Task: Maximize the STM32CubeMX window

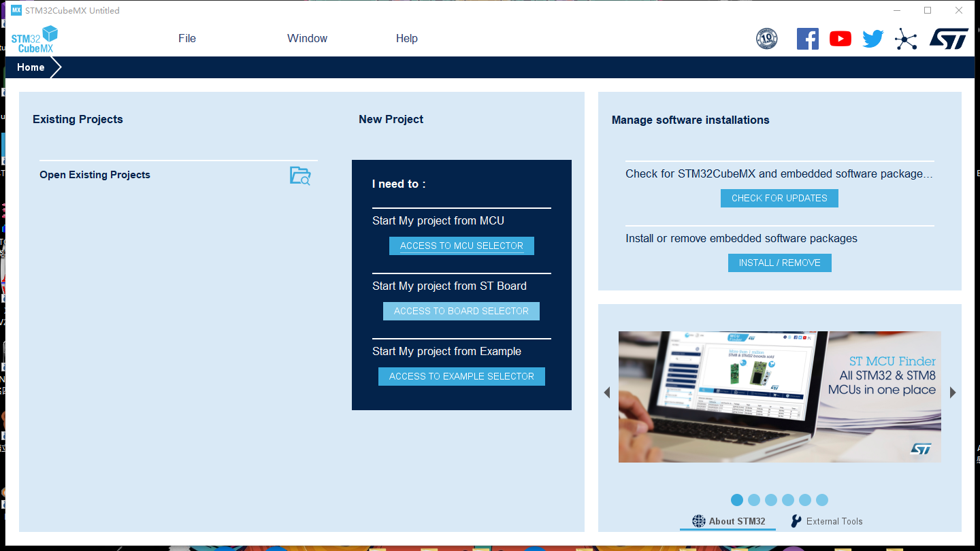Action: click(x=928, y=10)
